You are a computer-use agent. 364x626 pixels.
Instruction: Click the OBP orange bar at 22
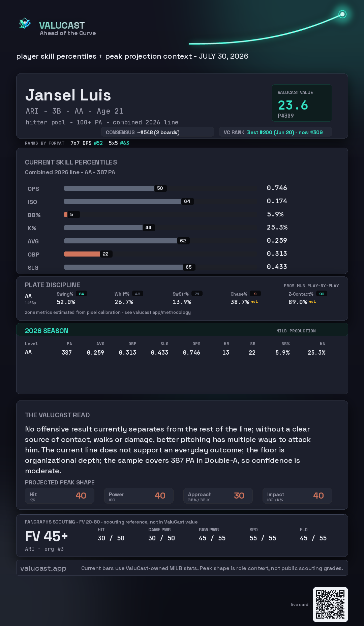[82, 254]
